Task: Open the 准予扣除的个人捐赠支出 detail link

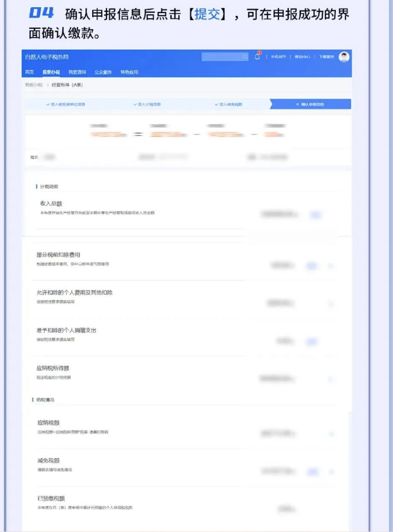Action: pos(311,341)
